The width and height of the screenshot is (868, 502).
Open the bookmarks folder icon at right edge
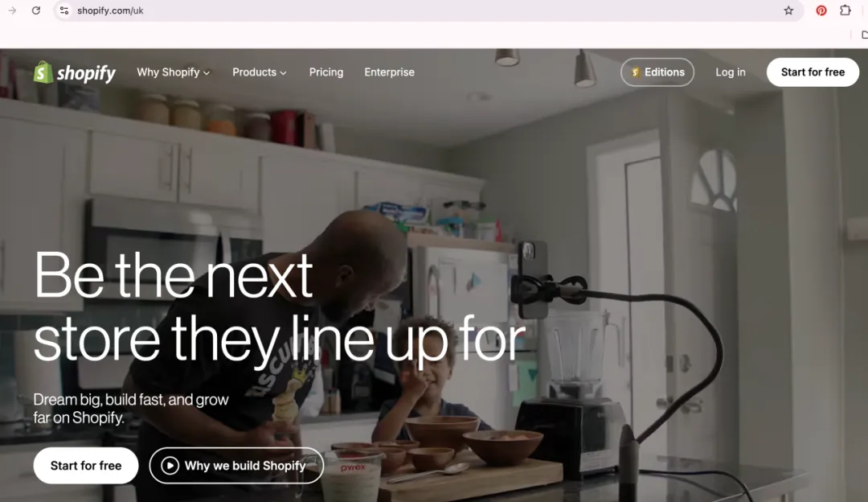[x=864, y=35]
